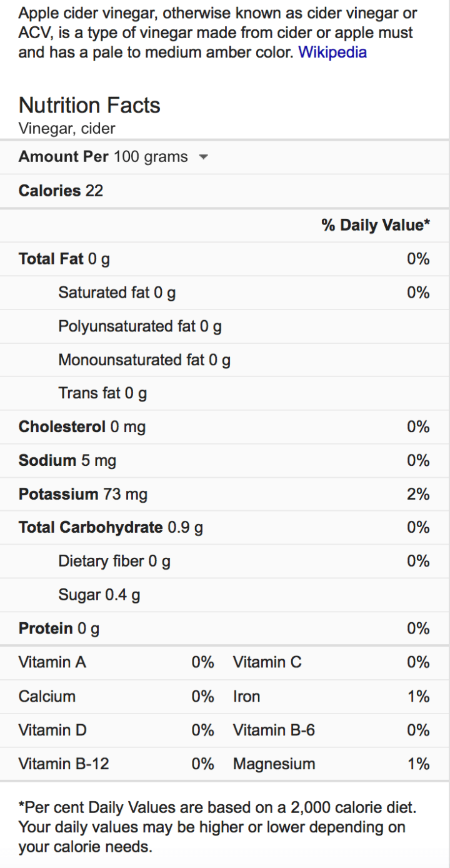Click the Vitamin B-12 label
The width and height of the screenshot is (450, 868).
[x=64, y=764]
